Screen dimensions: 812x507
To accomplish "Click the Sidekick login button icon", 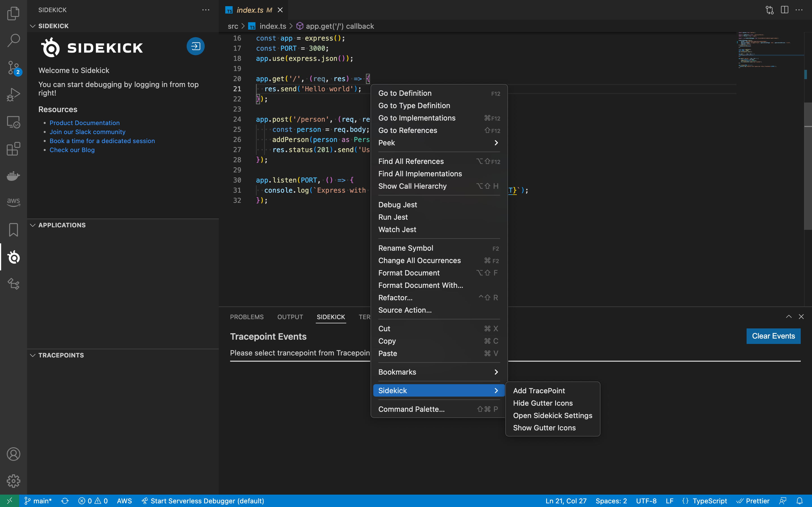I will 196,46.
